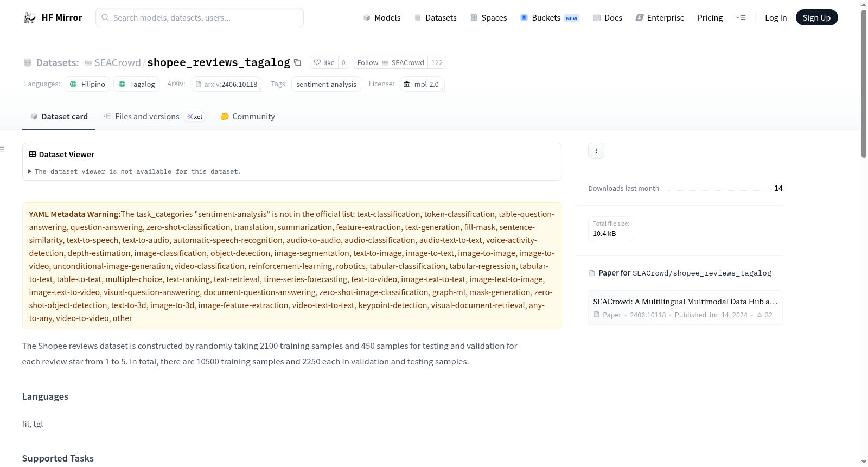868x467 pixels.
Task: Open the Datasets page
Action: (x=436, y=17)
